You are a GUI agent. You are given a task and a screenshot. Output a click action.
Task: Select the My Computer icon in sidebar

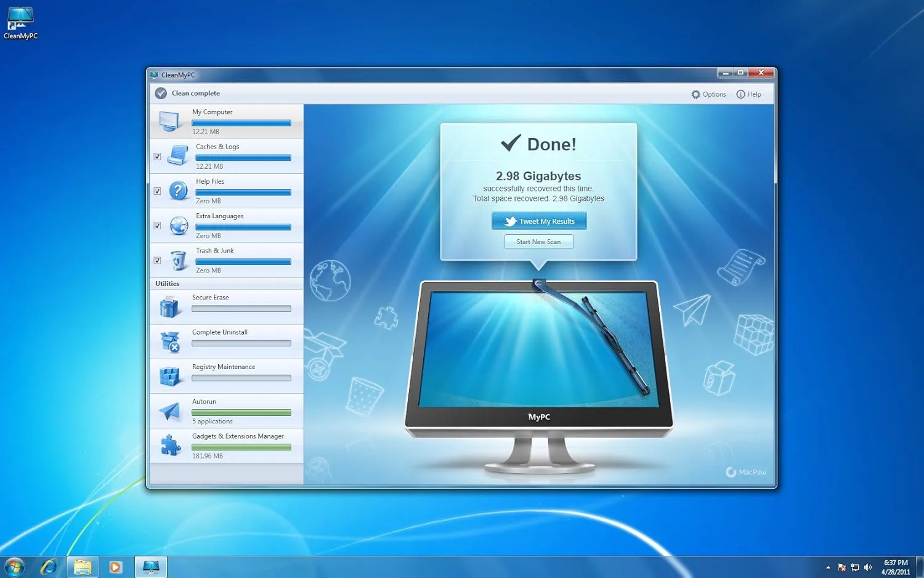tap(170, 121)
